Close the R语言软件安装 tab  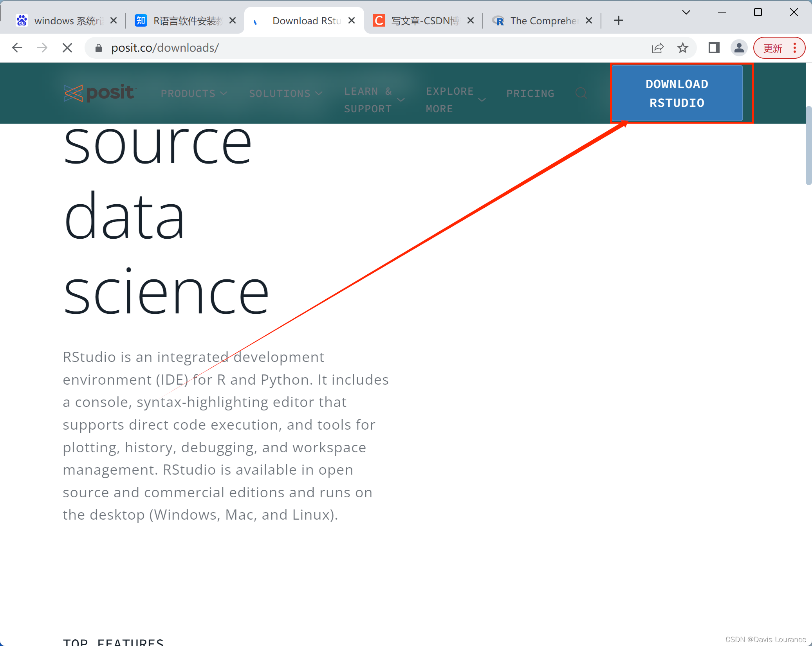click(x=233, y=21)
